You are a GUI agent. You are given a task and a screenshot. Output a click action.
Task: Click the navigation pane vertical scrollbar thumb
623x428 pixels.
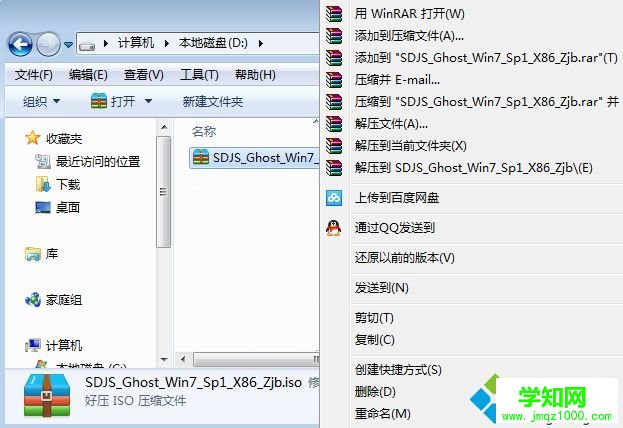[163, 192]
